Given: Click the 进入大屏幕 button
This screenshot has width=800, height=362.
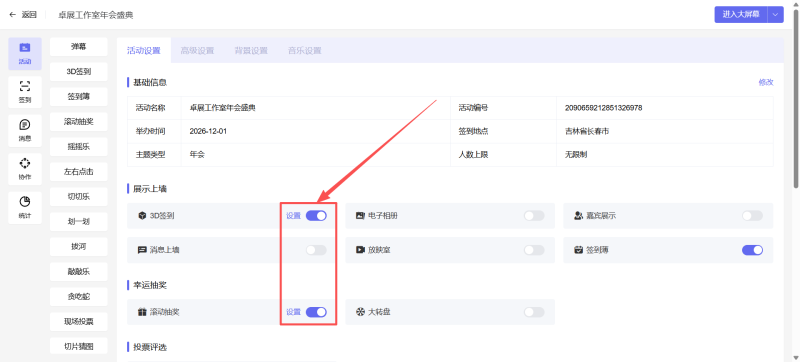Looking at the screenshot, I should 741,15.
